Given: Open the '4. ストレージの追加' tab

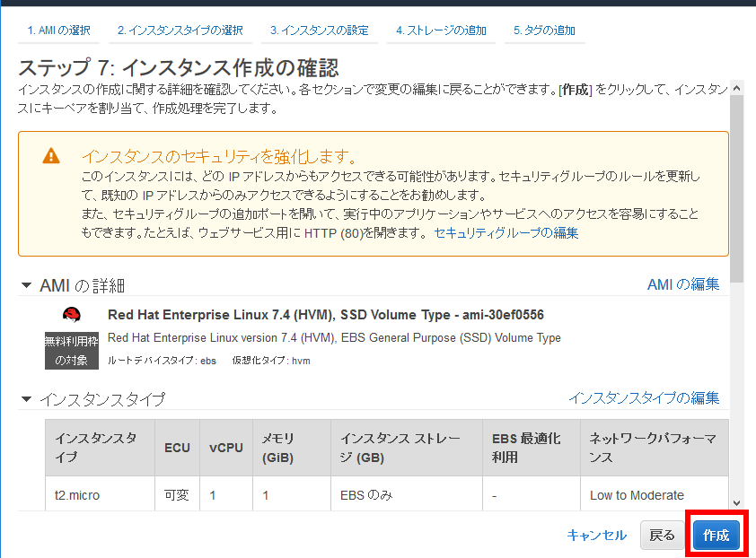Looking at the screenshot, I should click(441, 31).
